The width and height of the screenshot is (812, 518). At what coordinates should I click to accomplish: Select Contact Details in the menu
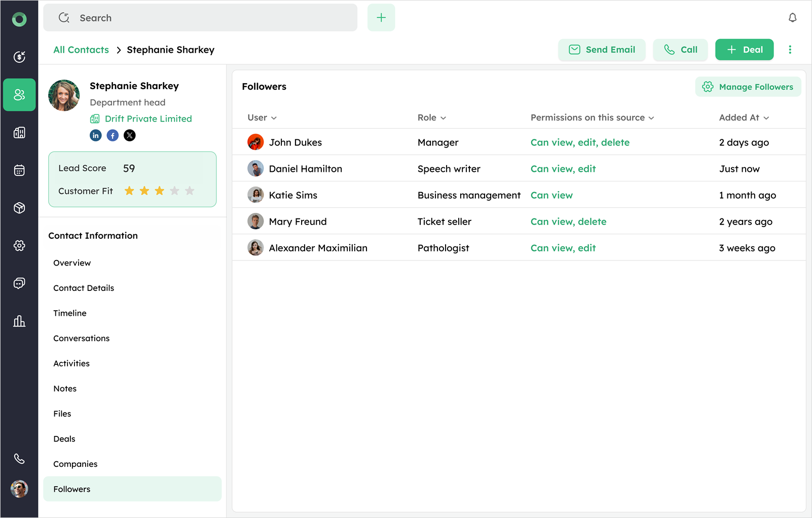(84, 288)
